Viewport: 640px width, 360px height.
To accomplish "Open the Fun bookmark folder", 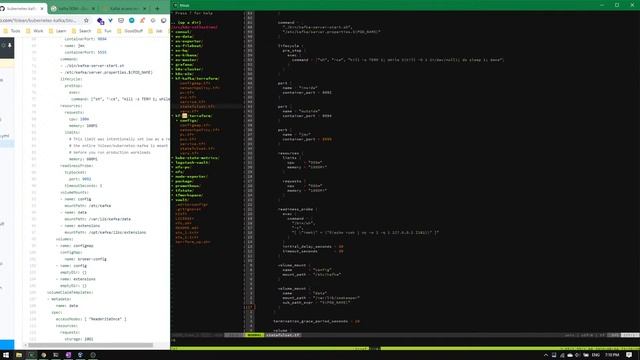I will (x=104, y=31).
